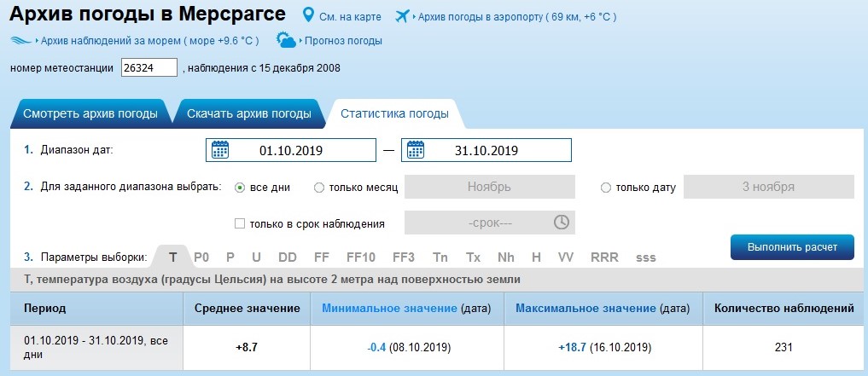This screenshot has height=376, width=868.
Task: Open calendar icon for end date
Action: pos(415,150)
